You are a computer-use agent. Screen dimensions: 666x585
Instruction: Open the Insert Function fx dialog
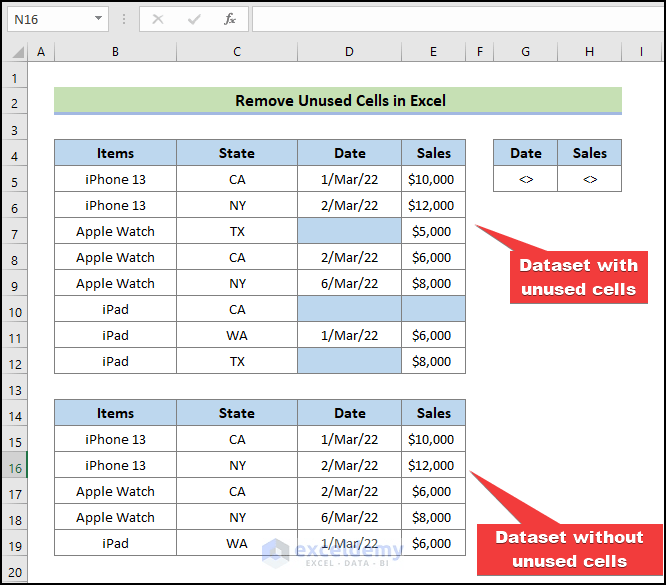click(x=230, y=19)
